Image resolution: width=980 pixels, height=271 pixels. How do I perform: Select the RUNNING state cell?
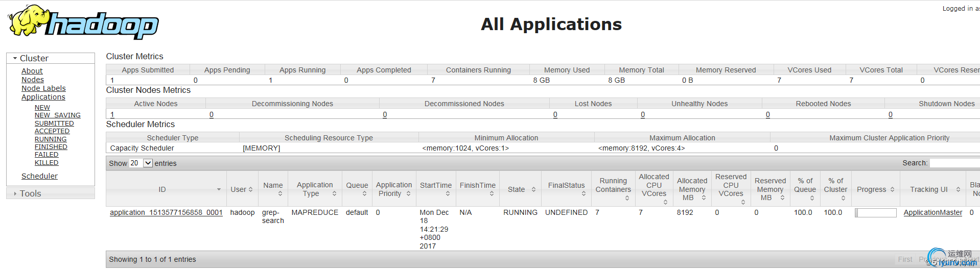click(x=520, y=212)
